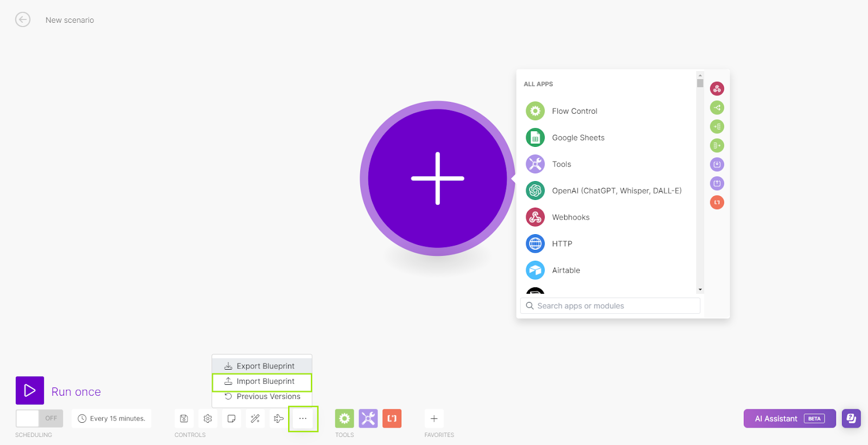Click the explain flow airplane icon
The height and width of the screenshot is (445, 868).
coord(279,418)
